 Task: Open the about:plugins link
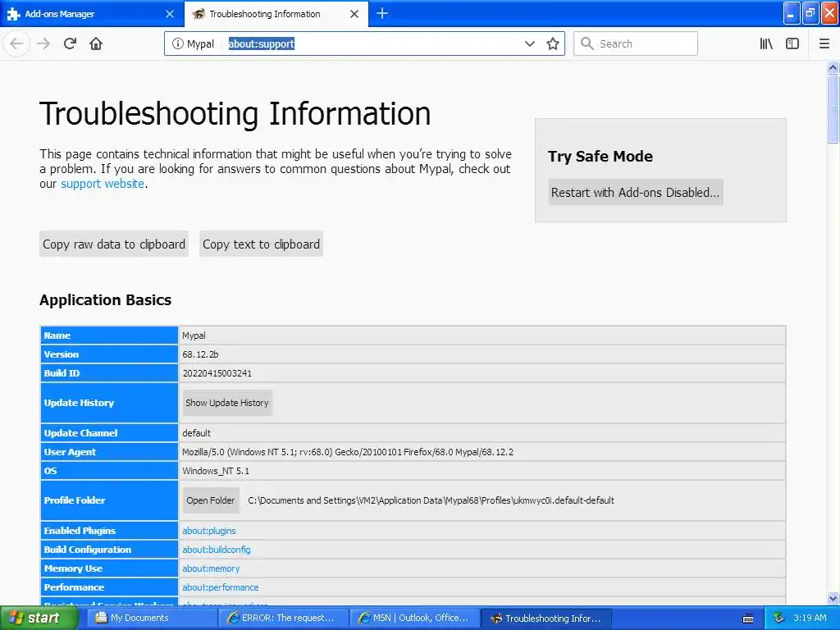point(209,531)
